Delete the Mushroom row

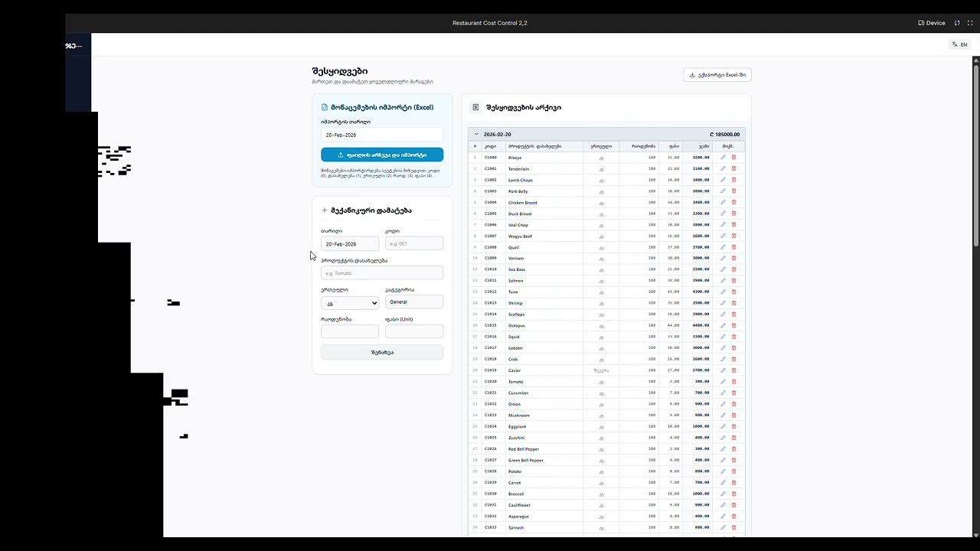733,416
